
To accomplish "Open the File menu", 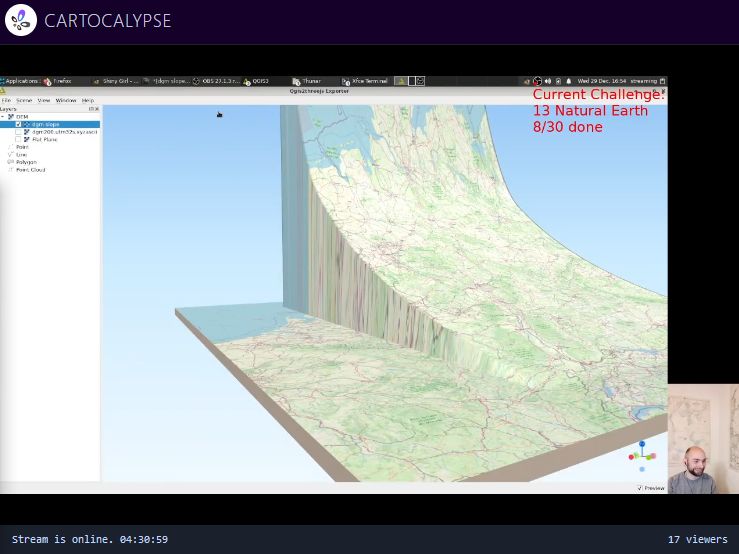I will click(x=6, y=100).
